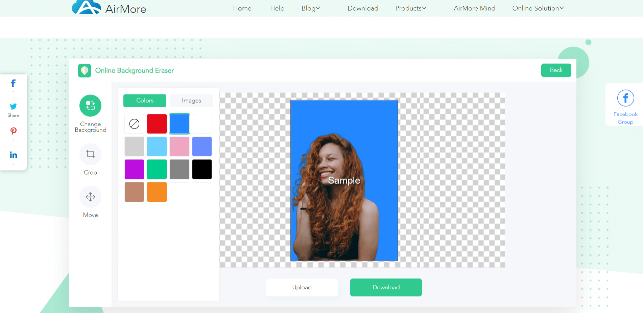Viewport: 644px width, 313px height.
Task: Pick the black color swatch
Action: click(202, 169)
